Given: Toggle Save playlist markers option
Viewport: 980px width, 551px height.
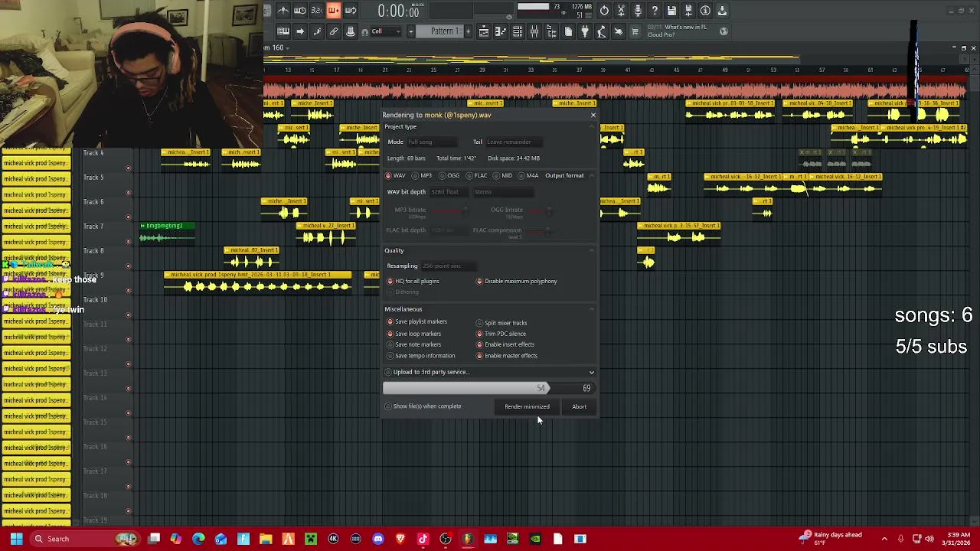Looking at the screenshot, I should coord(417,322).
